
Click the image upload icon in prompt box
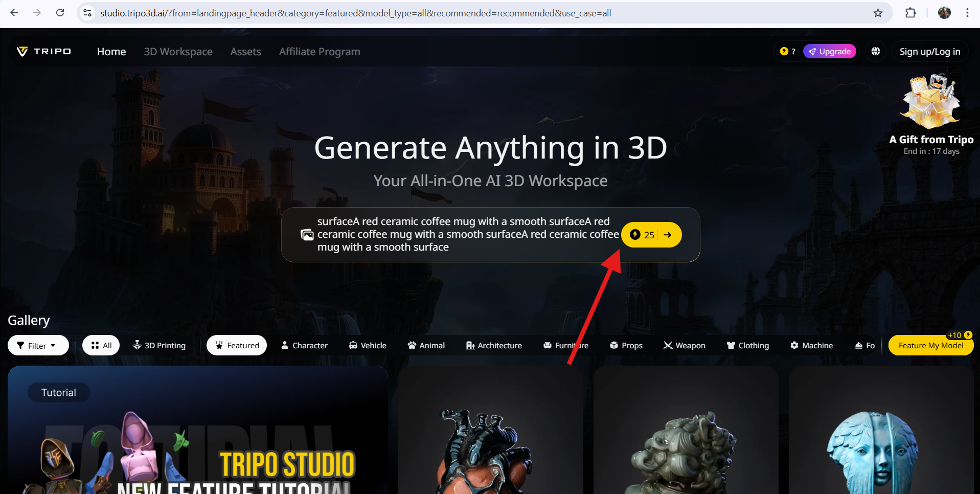307,235
